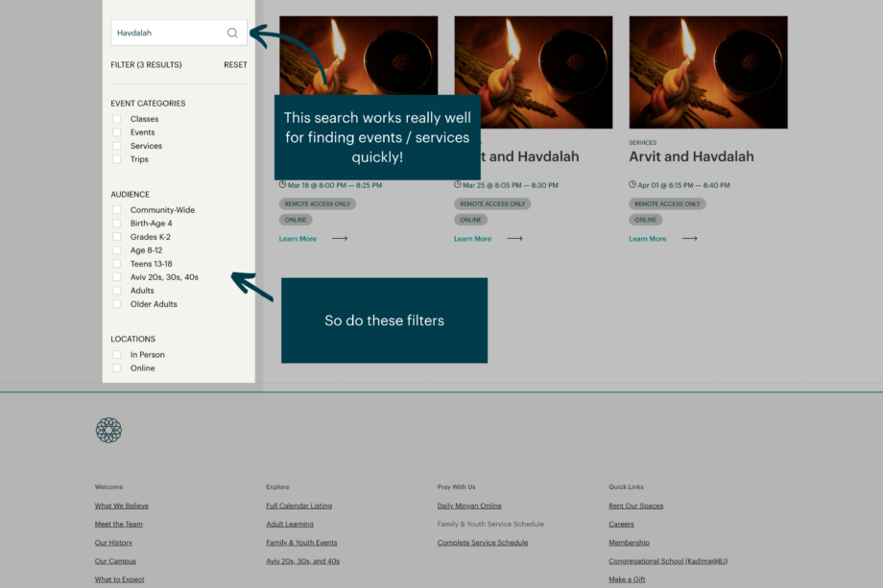Open Learn More for Apr 01 event
The image size is (883, 588).
pos(648,239)
